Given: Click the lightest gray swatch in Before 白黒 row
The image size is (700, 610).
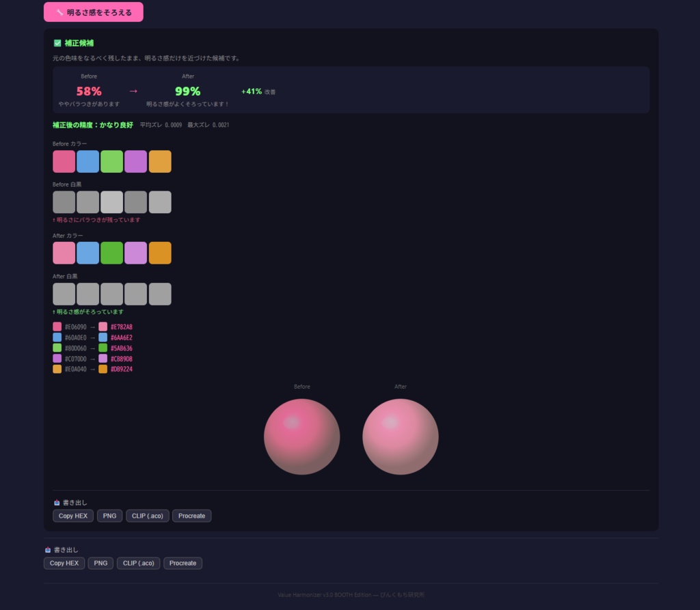Looking at the screenshot, I should (111, 202).
